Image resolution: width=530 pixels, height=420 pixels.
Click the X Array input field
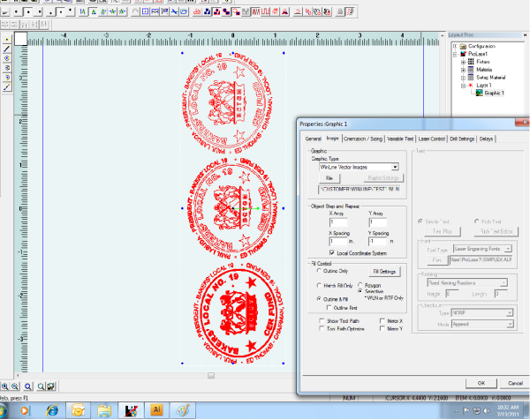click(x=338, y=222)
